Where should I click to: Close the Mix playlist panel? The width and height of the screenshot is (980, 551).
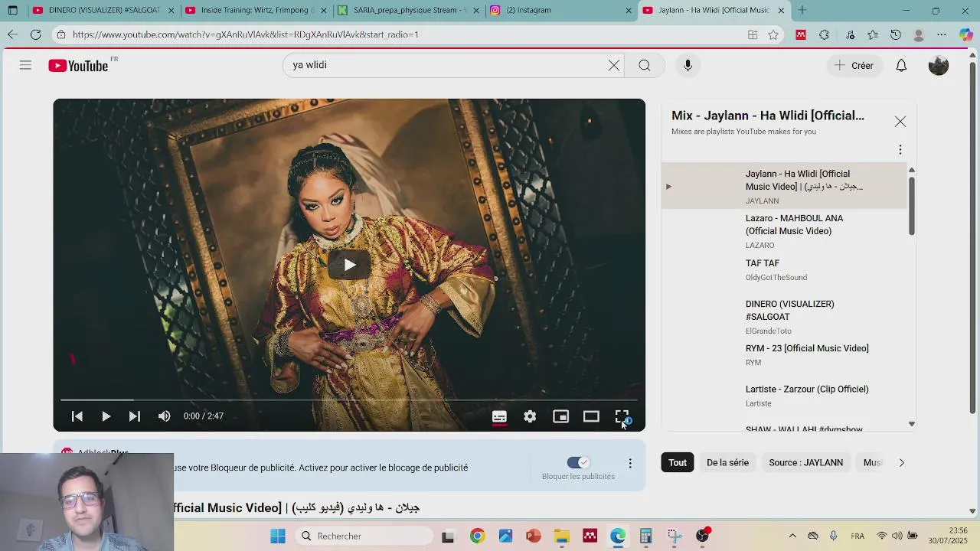pos(900,122)
